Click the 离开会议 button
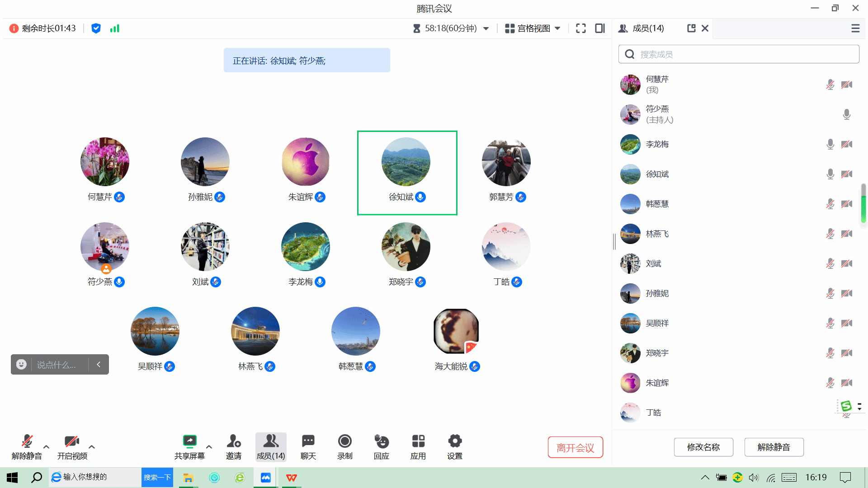This screenshot has height=488, width=868. coord(575,447)
